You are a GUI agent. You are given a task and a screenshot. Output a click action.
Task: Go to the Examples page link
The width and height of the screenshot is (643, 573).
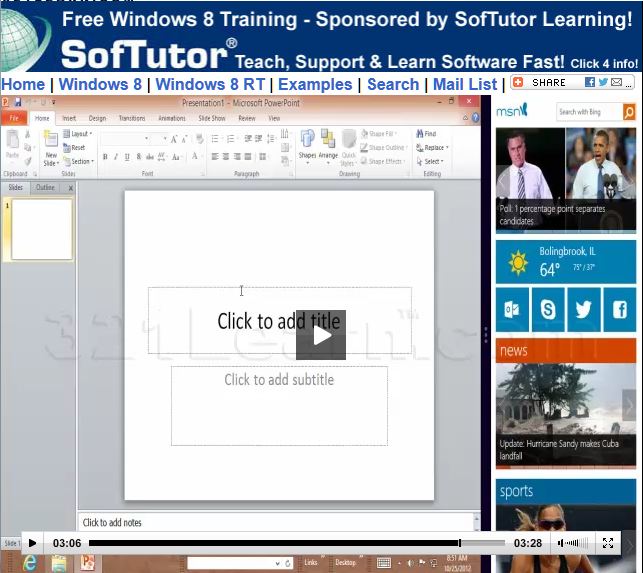pyautogui.click(x=315, y=84)
